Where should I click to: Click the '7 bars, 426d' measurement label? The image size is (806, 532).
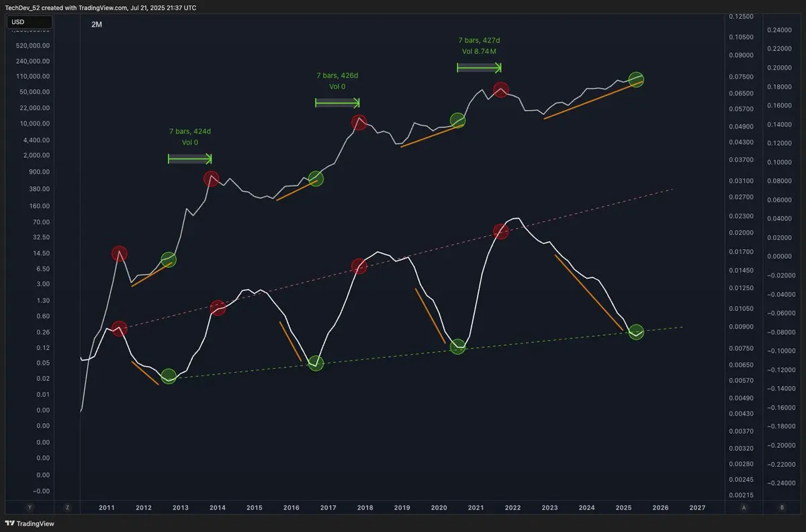[x=337, y=76]
